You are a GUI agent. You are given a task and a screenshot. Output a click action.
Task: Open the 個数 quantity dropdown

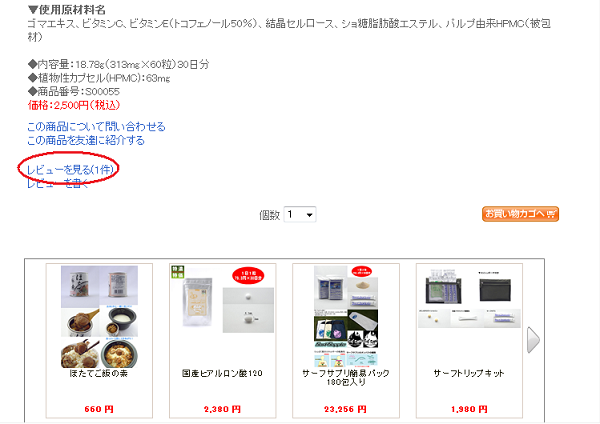tap(300, 215)
